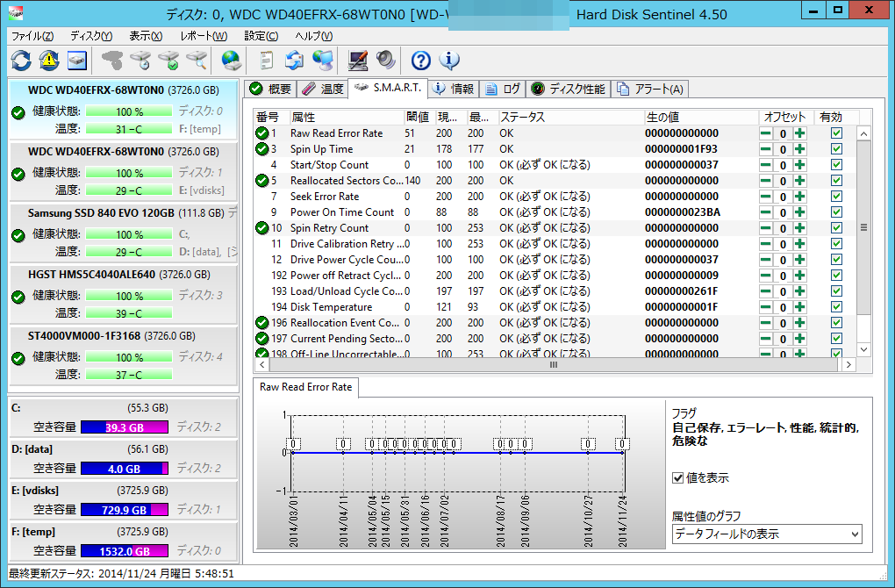The height and width of the screenshot is (588, 895).
Task: Decrease the offset for Power On Time Count
Action: (x=765, y=212)
